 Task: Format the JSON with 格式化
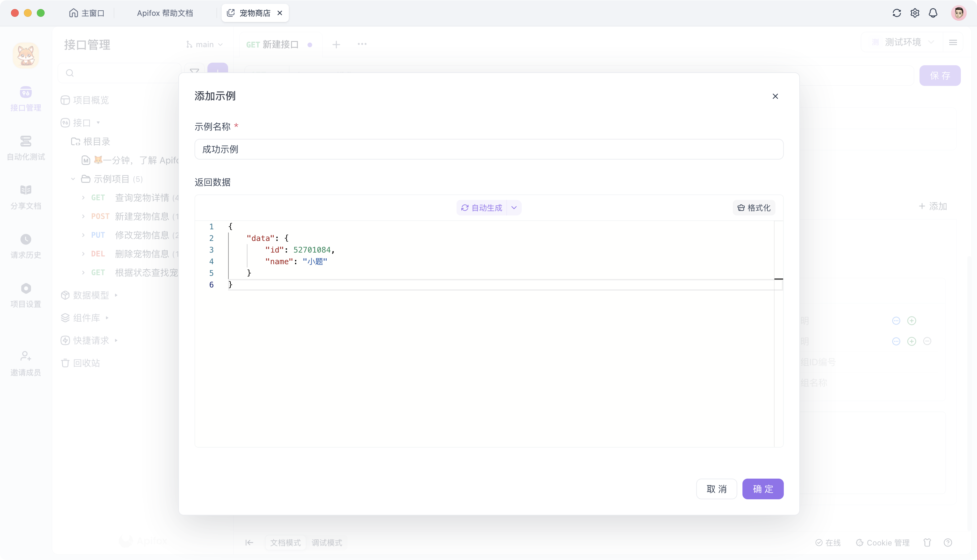tap(753, 208)
